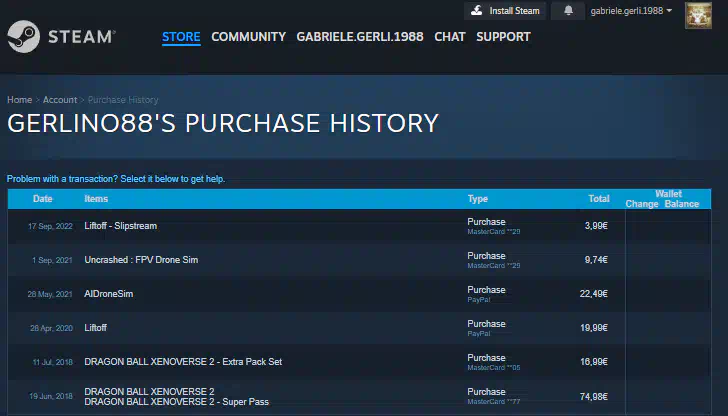Click the Install Steam button
Screen dimensions: 728x416
(x=505, y=11)
